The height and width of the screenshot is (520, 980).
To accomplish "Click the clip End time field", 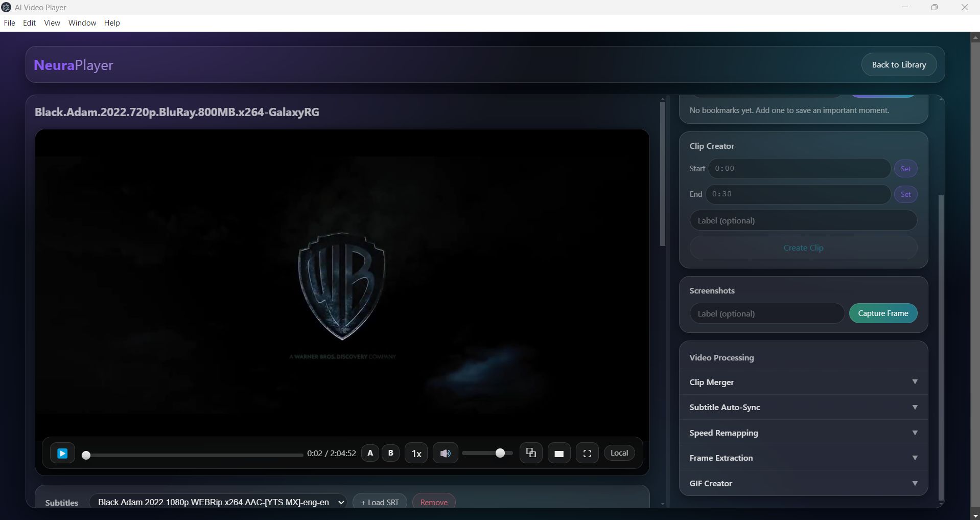I will pyautogui.click(x=798, y=194).
